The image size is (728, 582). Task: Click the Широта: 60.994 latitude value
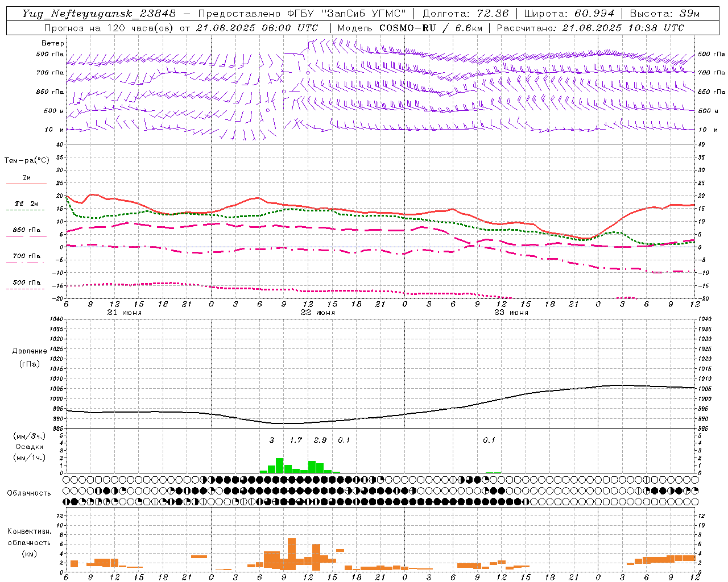[569, 14]
